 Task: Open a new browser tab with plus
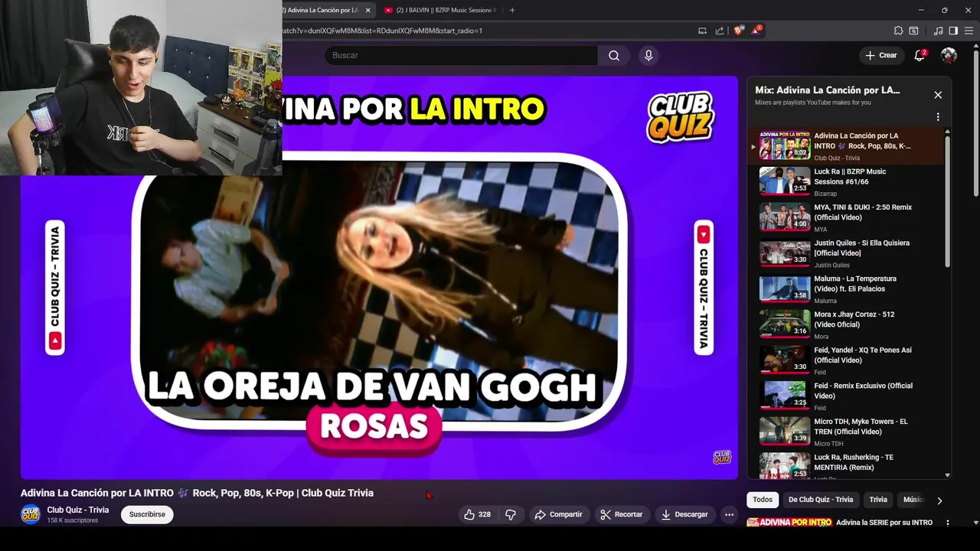coord(512,10)
